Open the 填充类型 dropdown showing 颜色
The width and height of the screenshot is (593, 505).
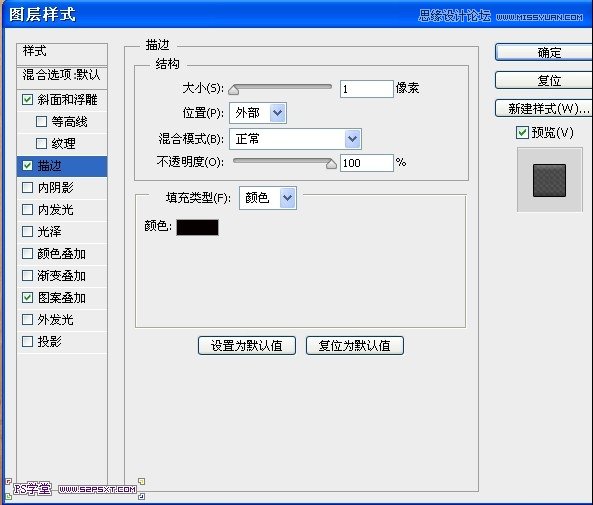point(268,198)
